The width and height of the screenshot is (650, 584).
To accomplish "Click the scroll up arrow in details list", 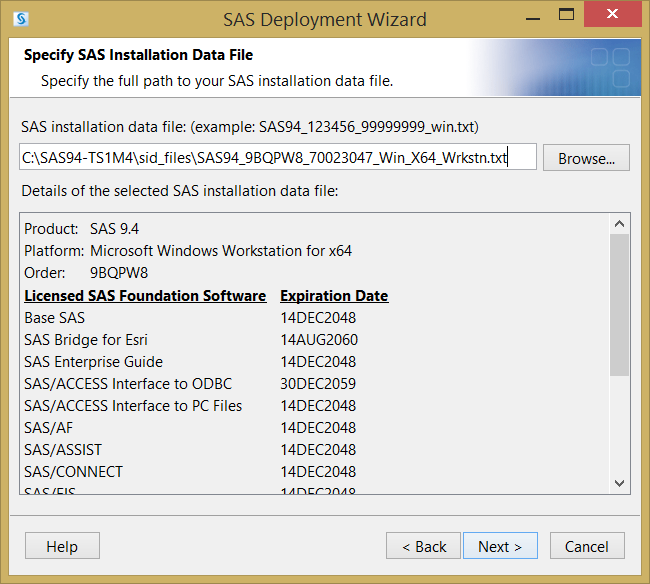I will [x=619, y=224].
